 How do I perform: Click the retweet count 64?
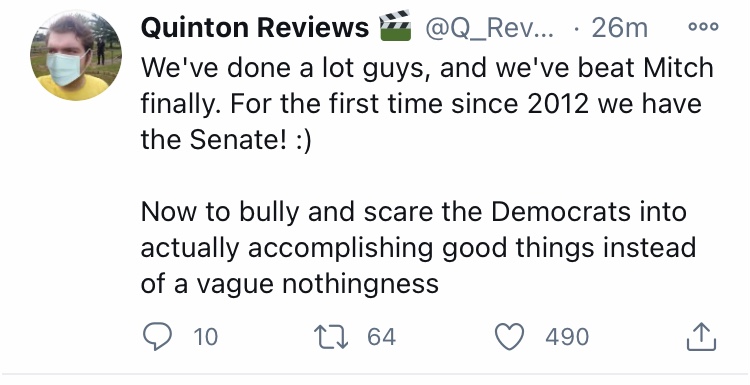click(x=382, y=337)
